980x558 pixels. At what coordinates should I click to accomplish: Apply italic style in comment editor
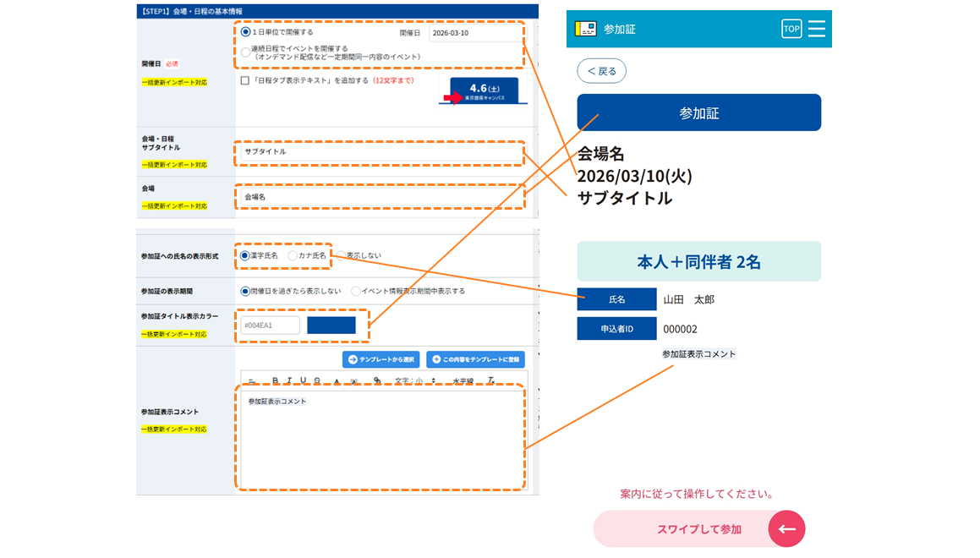(288, 380)
